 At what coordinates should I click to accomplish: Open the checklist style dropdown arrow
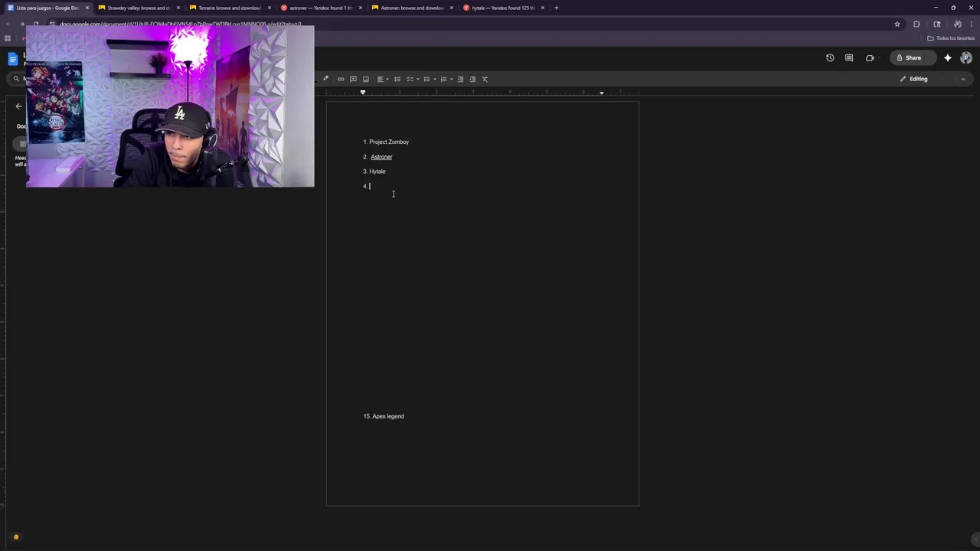tap(418, 79)
